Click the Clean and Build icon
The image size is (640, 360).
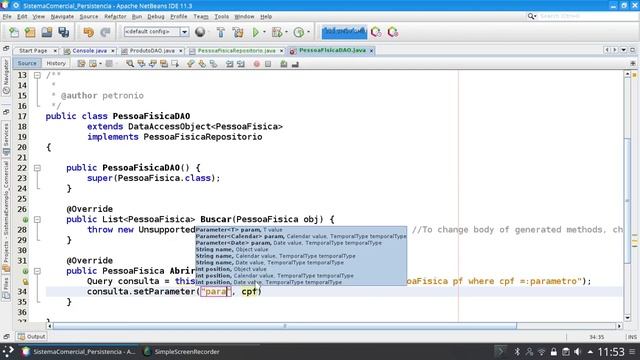(238, 32)
